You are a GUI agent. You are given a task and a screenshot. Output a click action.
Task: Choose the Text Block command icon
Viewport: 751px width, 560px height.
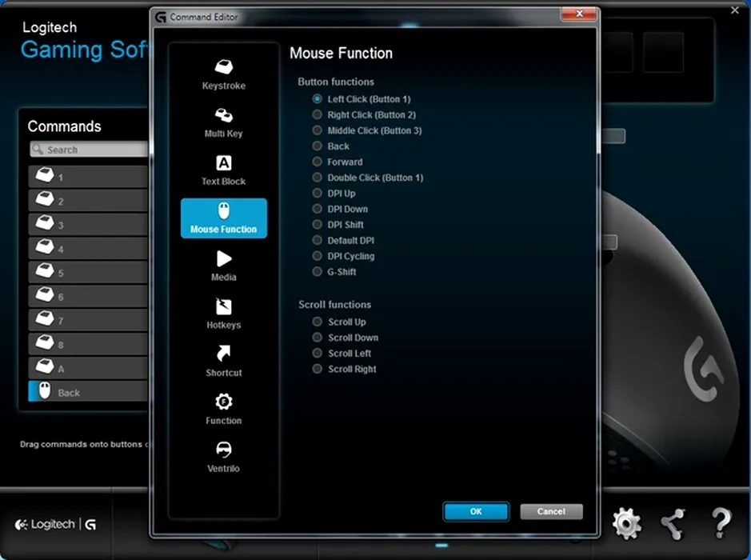pyautogui.click(x=223, y=164)
